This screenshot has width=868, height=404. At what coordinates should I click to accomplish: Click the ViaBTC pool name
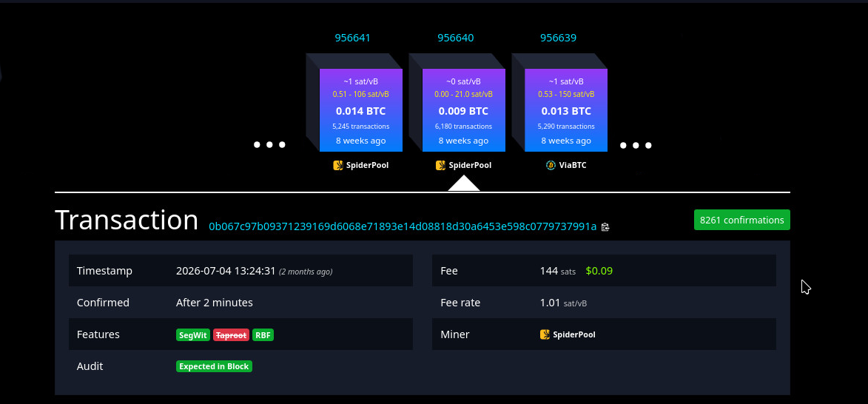(x=573, y=165)
